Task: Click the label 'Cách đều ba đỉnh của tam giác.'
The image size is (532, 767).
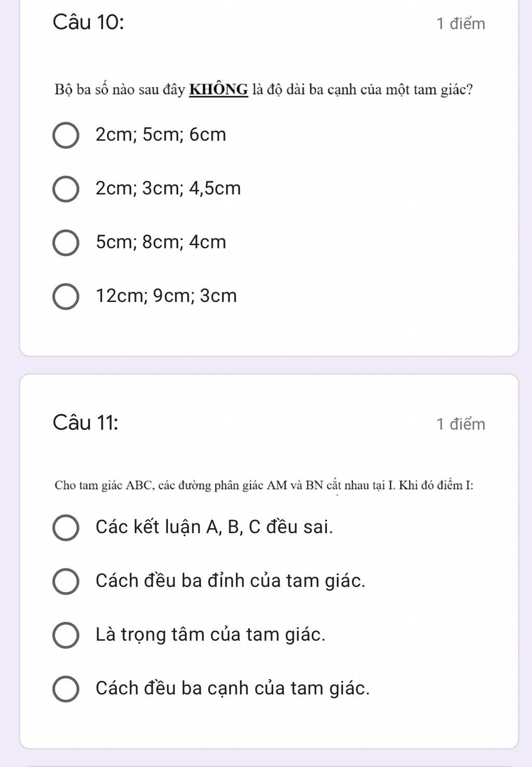Action: 230,580
